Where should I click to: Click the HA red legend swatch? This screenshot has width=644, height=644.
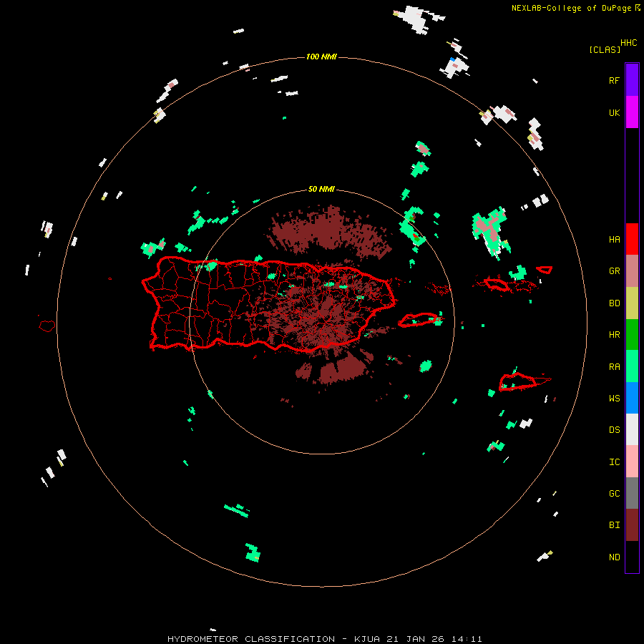(632, 239)
